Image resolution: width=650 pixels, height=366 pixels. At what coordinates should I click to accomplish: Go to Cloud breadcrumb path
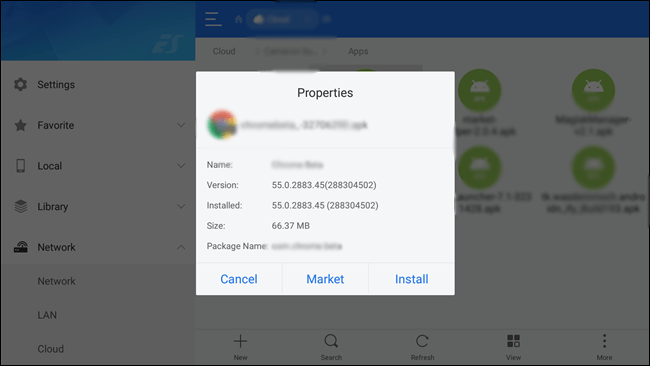click(x=224, y=51)
